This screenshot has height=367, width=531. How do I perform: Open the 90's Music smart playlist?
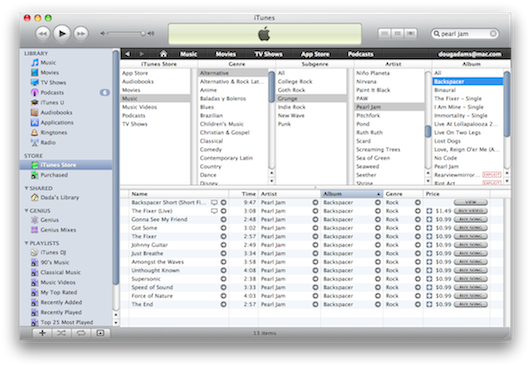55,262
